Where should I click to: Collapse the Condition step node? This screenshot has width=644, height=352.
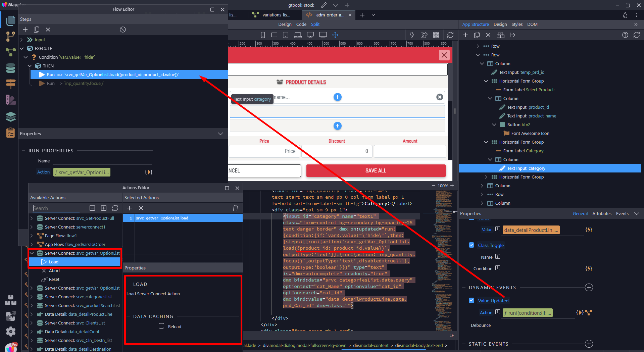click(26, 57)
